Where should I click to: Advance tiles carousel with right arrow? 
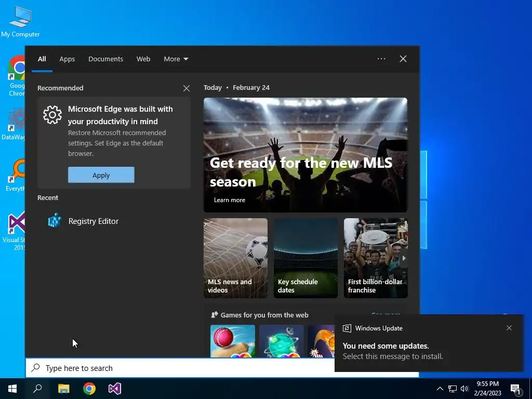[x=403, y=258]
